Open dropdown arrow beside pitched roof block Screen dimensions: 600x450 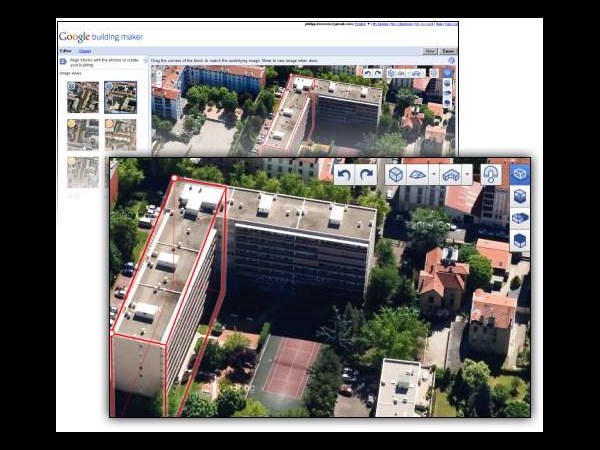[432, 175]
